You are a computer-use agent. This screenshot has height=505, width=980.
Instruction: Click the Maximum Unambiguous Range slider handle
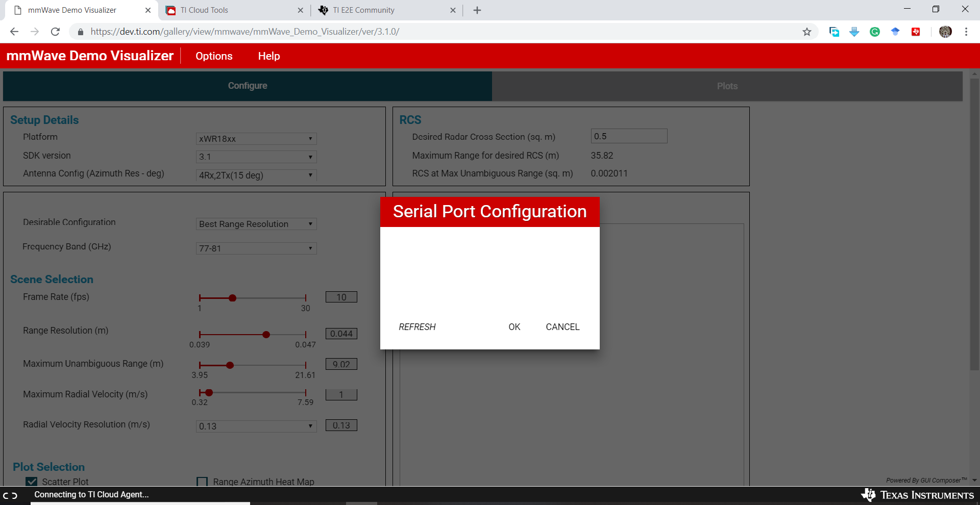pyautogui.click(x=230, y=365)
